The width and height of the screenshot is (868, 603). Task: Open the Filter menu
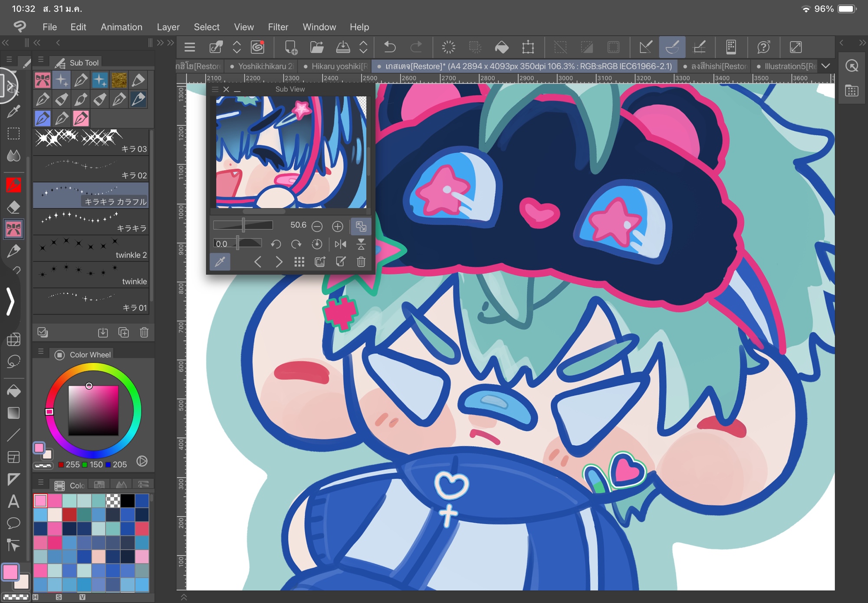[278, 27]
